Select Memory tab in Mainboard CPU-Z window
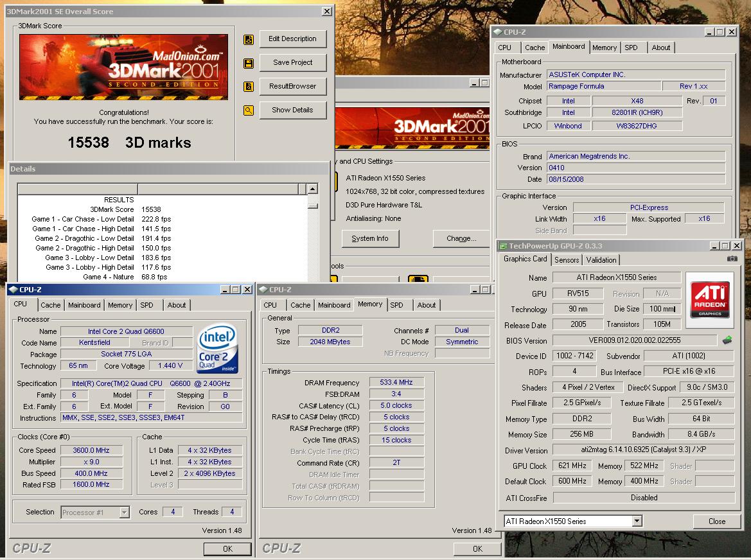Viewport: 751px width, 560px height. click(605, 48)
